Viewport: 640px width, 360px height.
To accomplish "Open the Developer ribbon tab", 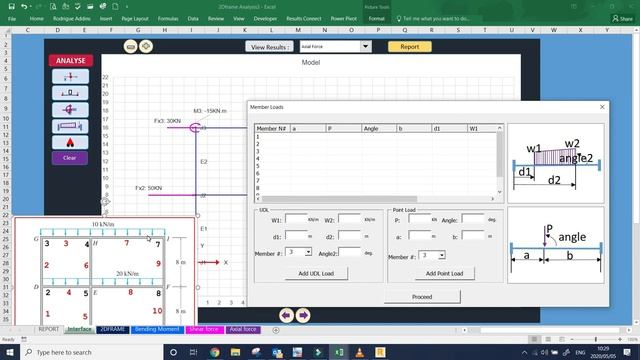I will click(265, 19).
